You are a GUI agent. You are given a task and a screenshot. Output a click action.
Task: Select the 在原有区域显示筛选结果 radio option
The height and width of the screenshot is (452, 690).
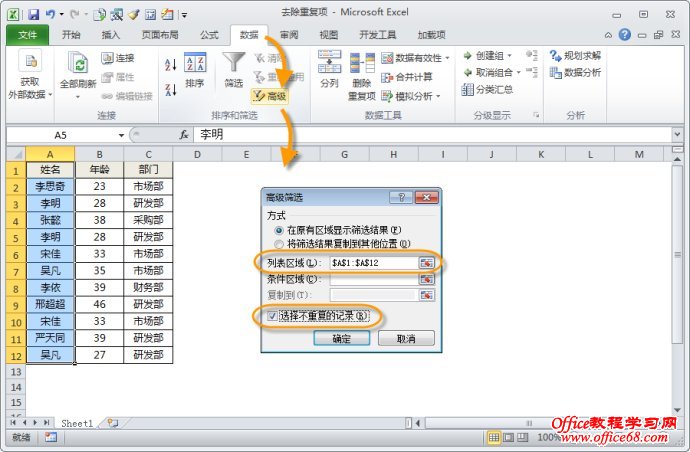coord(279,230)
